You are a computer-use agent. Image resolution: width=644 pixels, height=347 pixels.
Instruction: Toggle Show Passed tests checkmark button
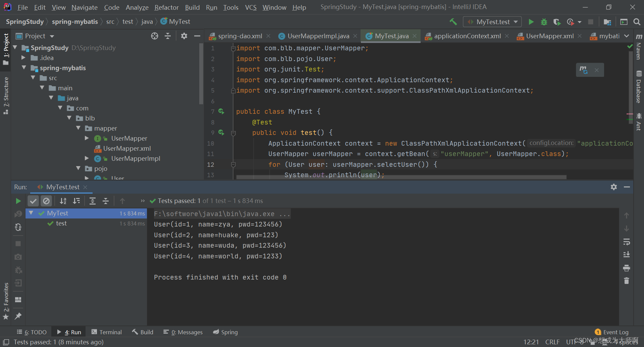tap(33, 201)
